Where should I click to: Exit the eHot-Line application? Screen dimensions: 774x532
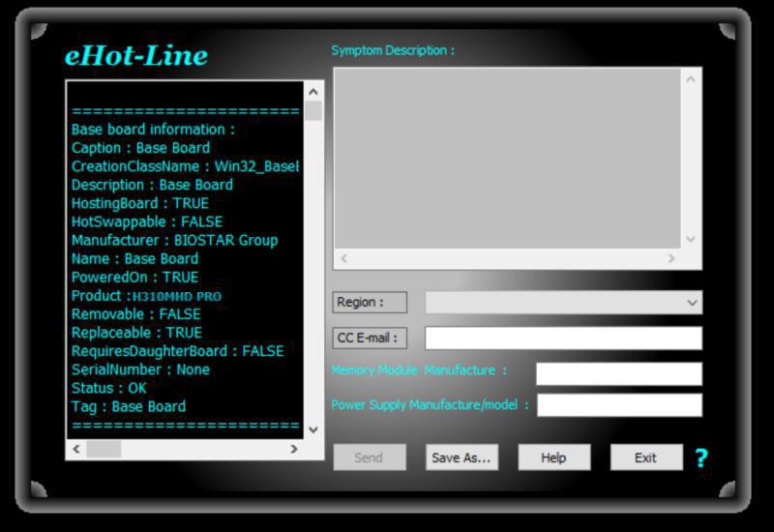tap(646, 458)
